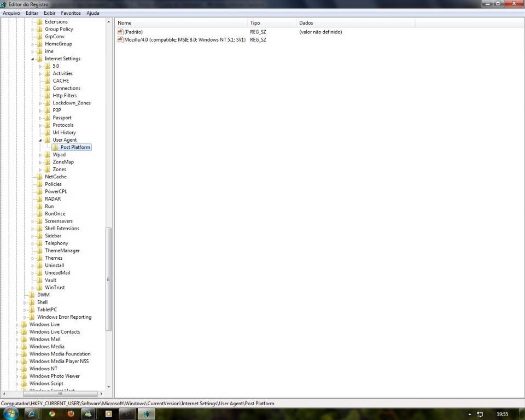Image resolution: width=525 pixels, height=420 pixels.
Task: Select the Sidebar key
Action: coord(53,236)
